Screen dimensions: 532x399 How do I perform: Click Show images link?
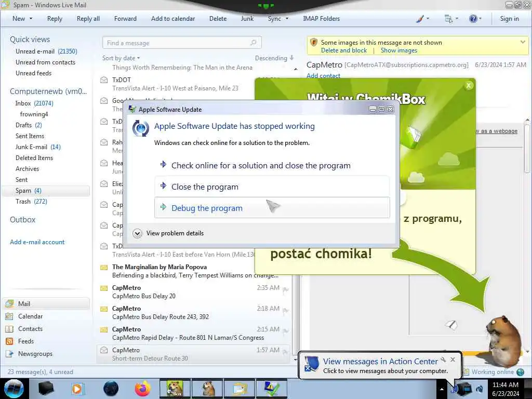tap(398, 50)
